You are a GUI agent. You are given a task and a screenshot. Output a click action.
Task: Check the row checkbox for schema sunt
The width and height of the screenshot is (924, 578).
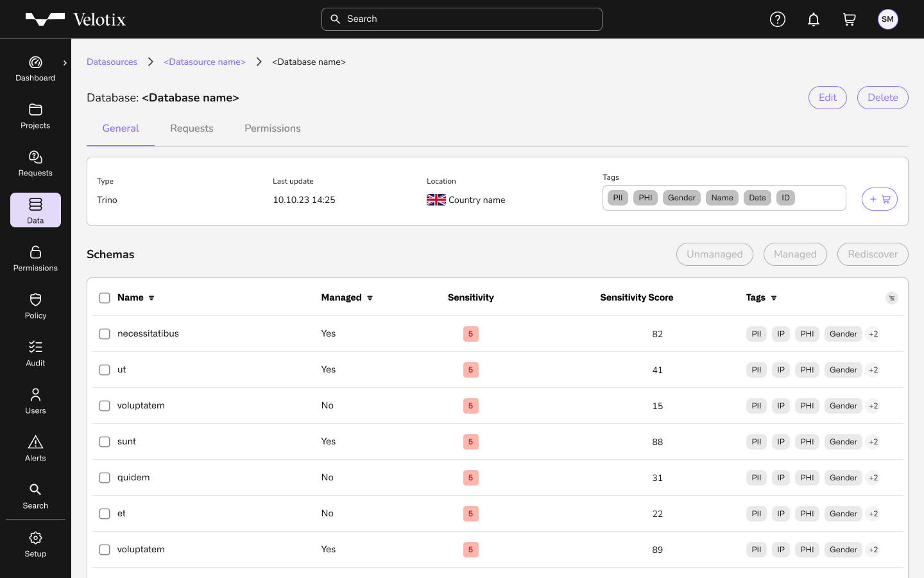pyautogui.click(x=105, y=442)
